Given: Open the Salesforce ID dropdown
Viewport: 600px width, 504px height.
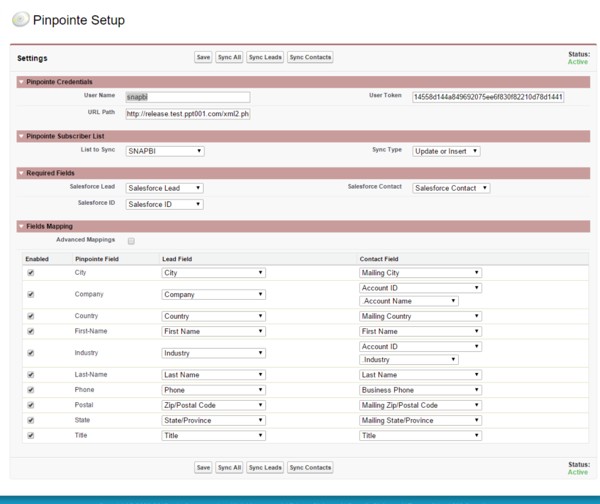Looking at the screenshot, I should pyautogui.click(x=165, y=204).
